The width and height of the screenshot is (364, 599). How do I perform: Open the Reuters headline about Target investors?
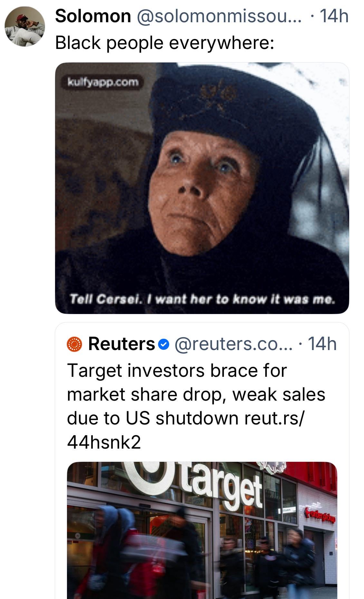pyautogui.click(x=196, y=394)
